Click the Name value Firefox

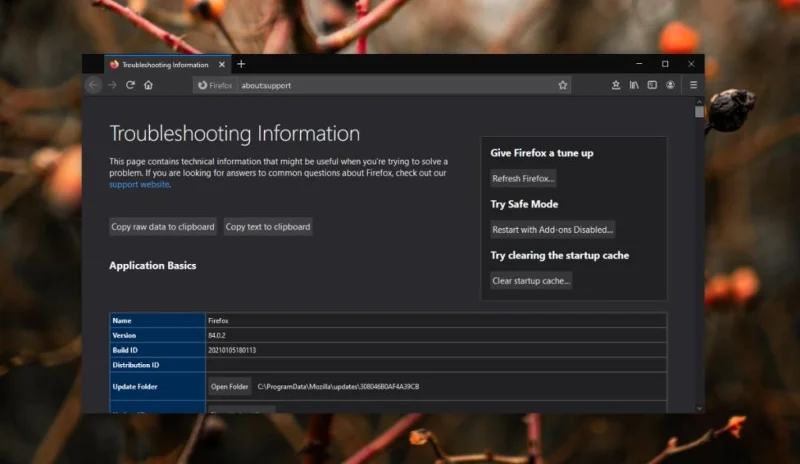(x=218, y=321)
